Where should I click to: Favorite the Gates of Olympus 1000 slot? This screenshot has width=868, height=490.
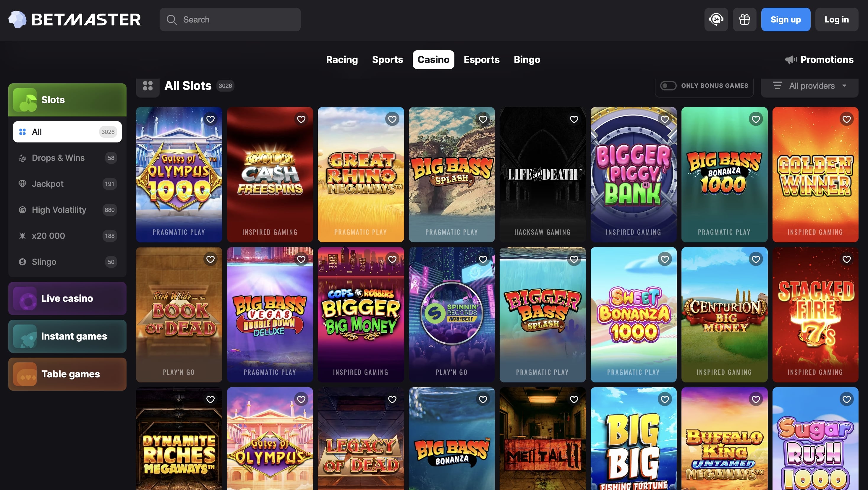click(x=210, y=119)
